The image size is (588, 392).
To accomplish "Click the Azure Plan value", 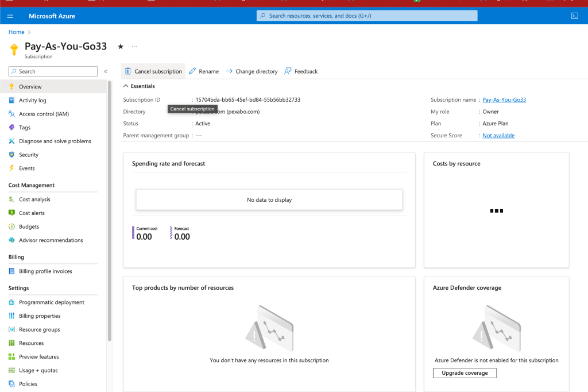I will 496,124.
